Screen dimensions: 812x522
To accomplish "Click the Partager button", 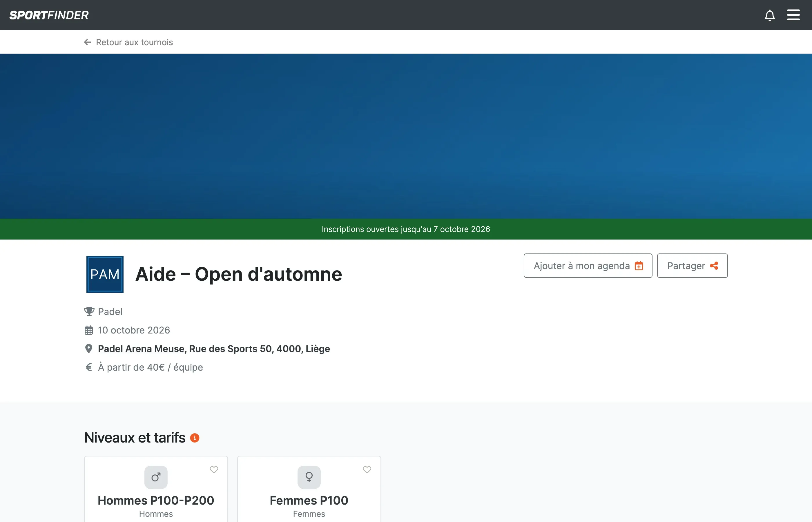I will click(692, 266).
